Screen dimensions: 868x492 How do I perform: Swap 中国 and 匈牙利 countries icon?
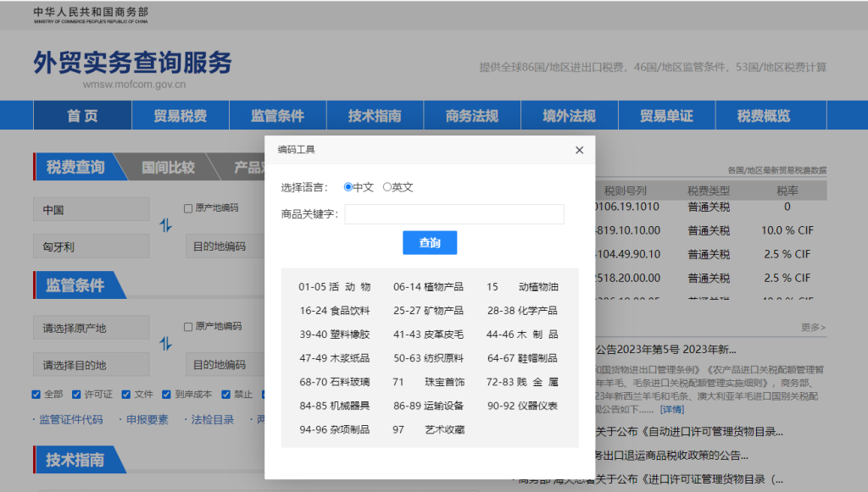(166, 225)
